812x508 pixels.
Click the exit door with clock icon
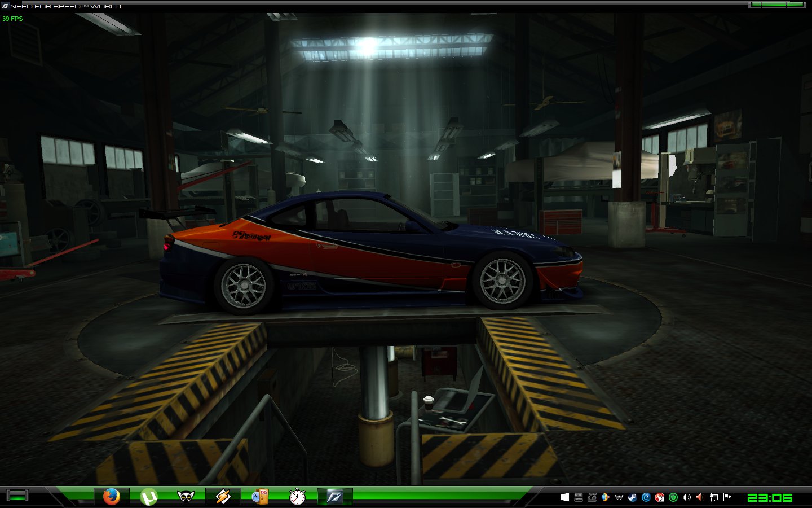(260, 497)
